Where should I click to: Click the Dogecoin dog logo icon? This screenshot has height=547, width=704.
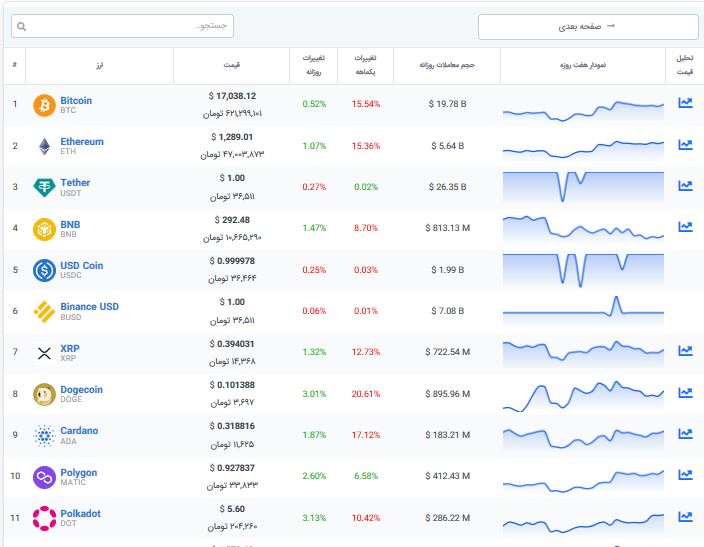[x=44, y=394]
